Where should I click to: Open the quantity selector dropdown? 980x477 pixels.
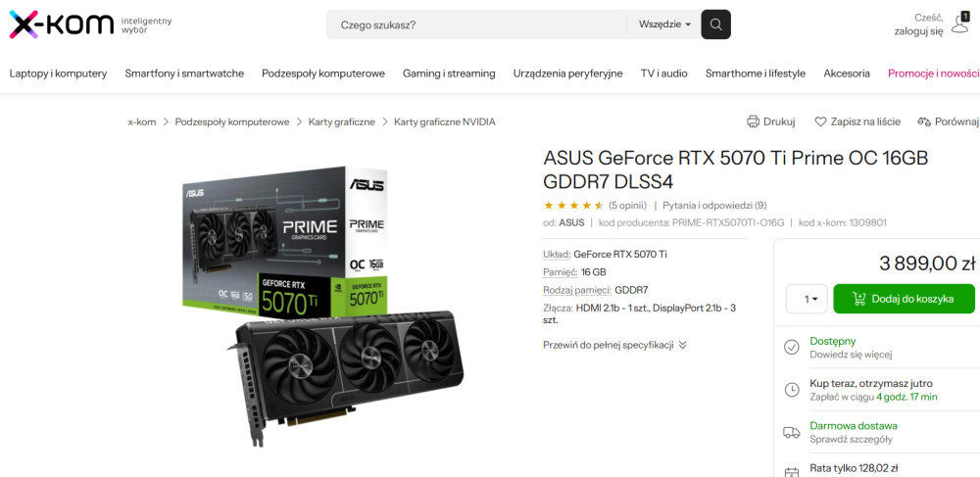tap(808, 299)
